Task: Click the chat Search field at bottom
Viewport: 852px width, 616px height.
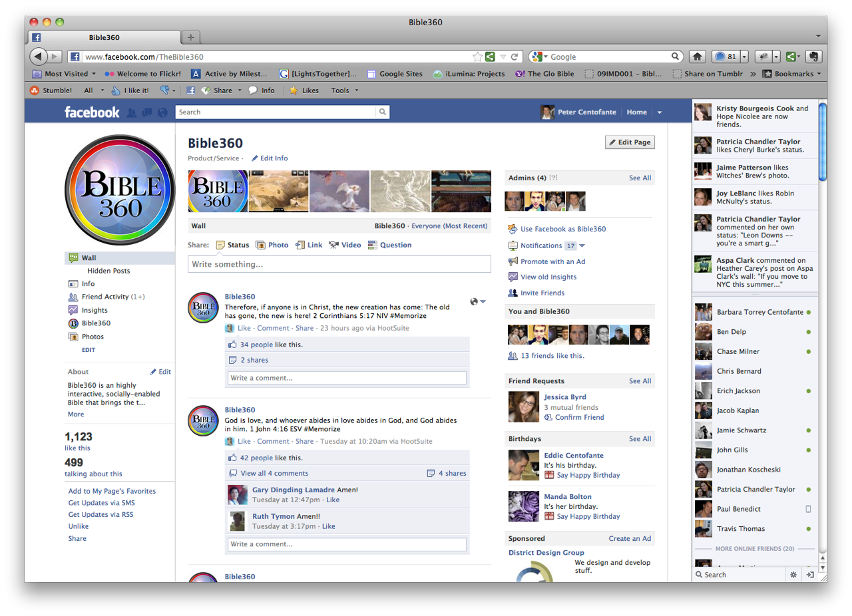Action: pyautogui.click(x=739, y=574)
